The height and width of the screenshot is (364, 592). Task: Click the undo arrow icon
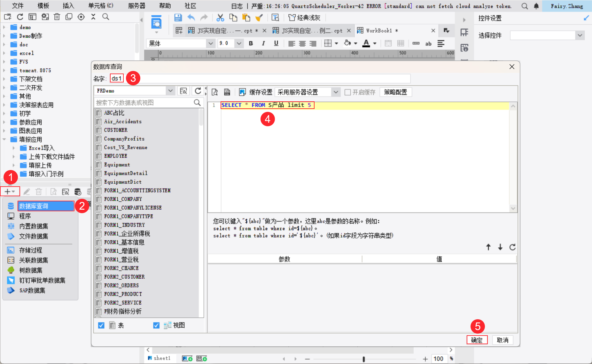(x=191, y=18)
